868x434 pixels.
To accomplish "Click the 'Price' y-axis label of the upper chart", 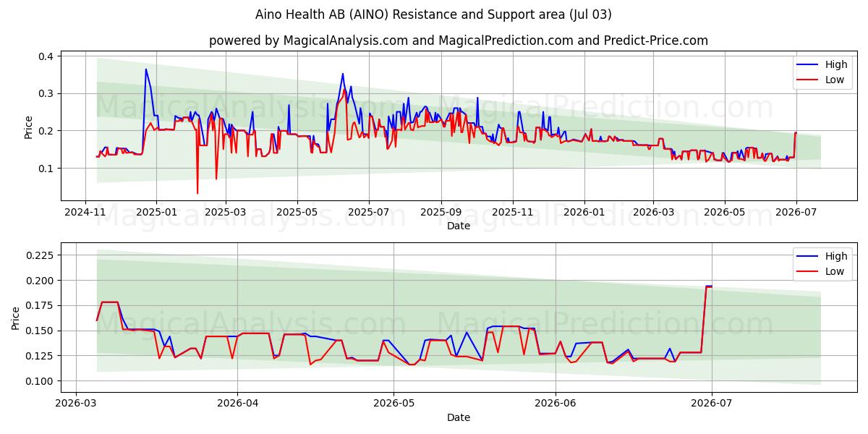I will (28, 125).
